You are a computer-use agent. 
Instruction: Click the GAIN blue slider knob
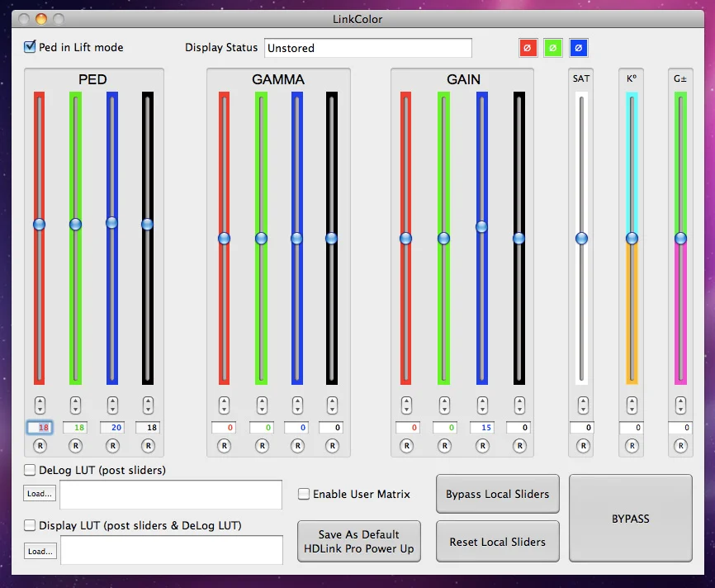coord(481,227)
